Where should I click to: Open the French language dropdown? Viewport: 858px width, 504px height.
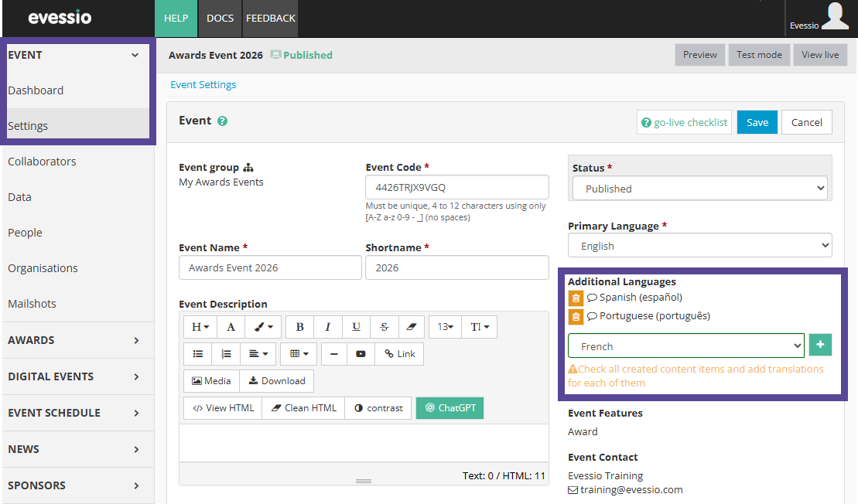click(686, 346)
